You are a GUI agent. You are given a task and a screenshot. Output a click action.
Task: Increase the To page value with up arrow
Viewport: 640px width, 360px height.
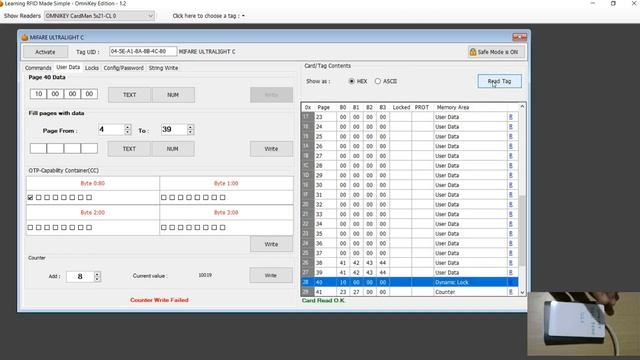coord(190,127)
